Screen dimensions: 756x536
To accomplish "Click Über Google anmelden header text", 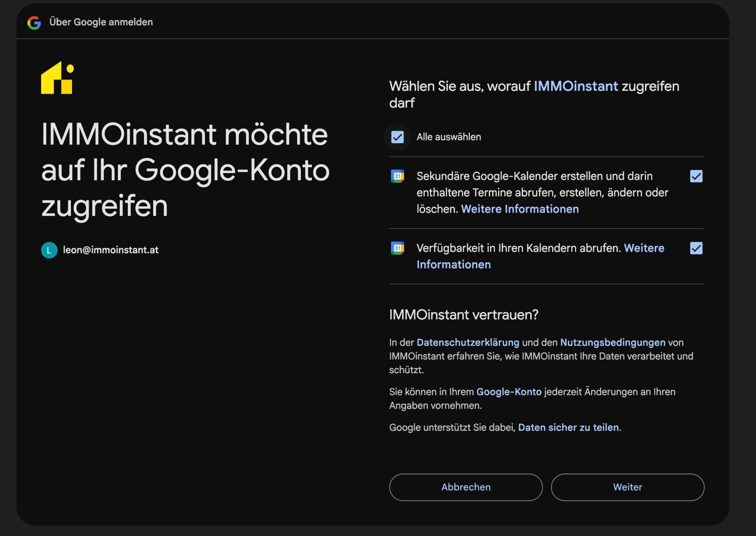I will pos(101,22).
